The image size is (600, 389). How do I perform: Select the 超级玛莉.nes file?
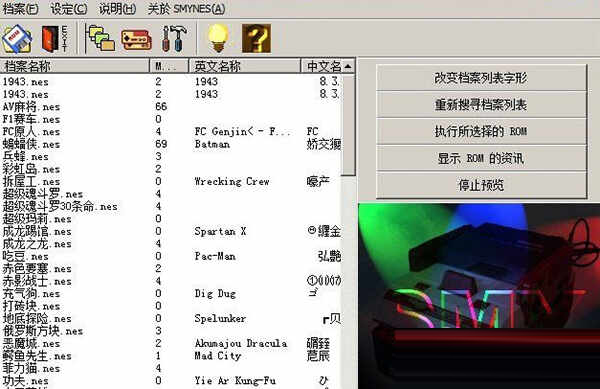click(x=37, y=219)
